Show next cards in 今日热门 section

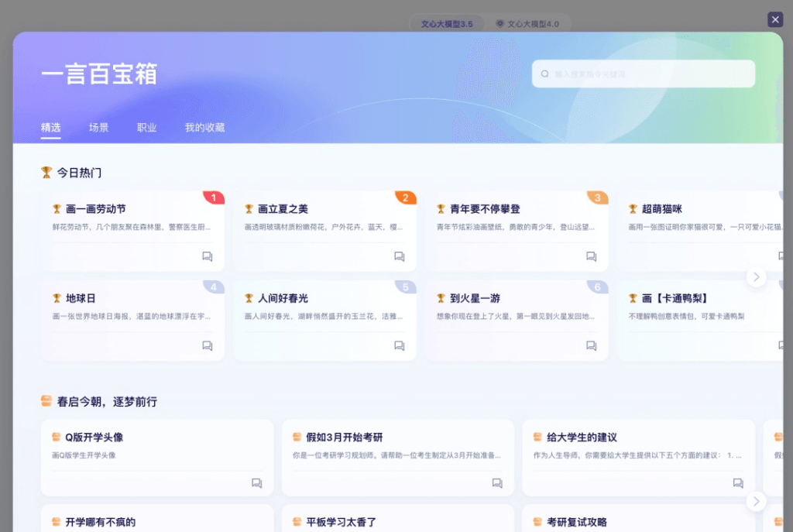(757, 276)
